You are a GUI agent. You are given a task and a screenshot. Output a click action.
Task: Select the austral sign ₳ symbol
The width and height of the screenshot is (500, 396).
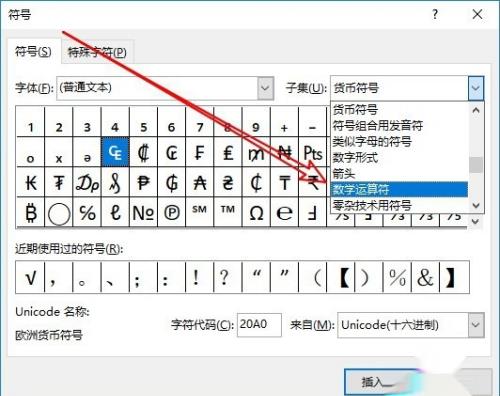coord(200,183)
